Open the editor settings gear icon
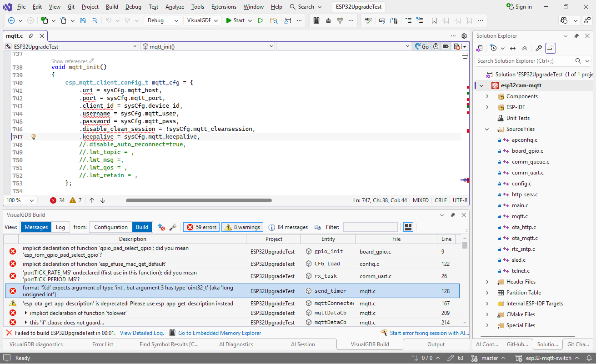Image resolution: width=596 pixels, height=364 pixels. pyautogui.click(x=464, y=36)
